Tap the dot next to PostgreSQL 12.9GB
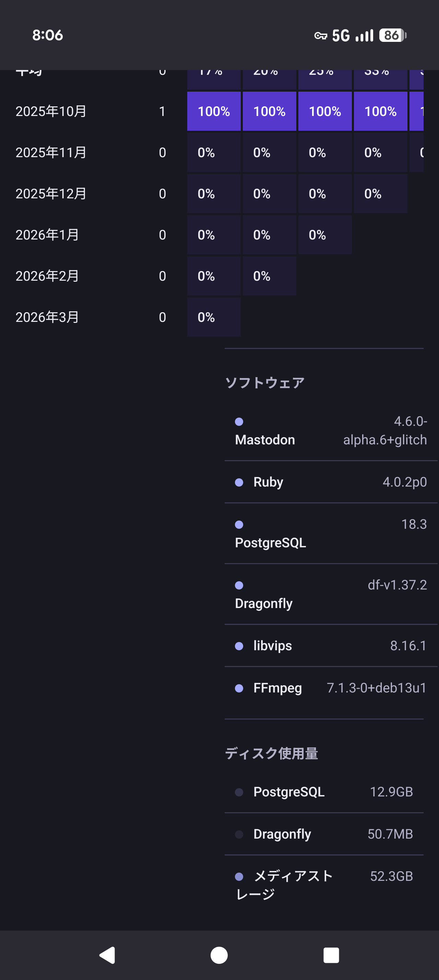The height and width of the screenshot is (980, 439). (x=239, y=792)
